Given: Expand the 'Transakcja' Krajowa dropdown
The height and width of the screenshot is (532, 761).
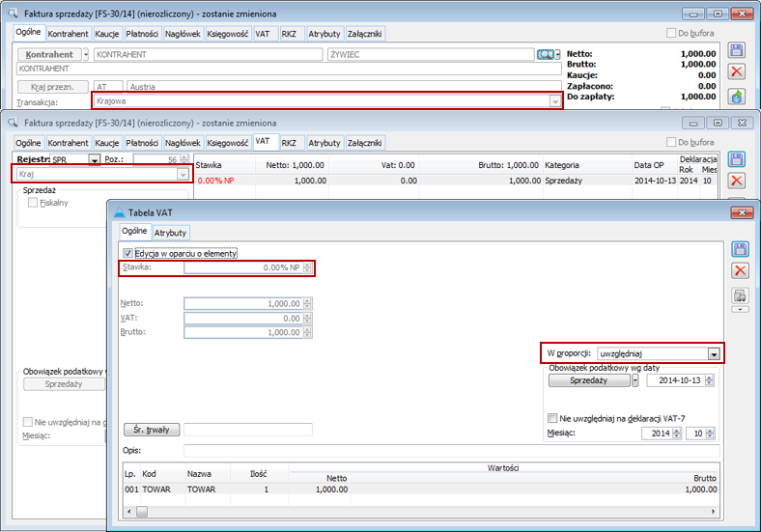Looking at the screenshot, I should (x=554, y=101).
